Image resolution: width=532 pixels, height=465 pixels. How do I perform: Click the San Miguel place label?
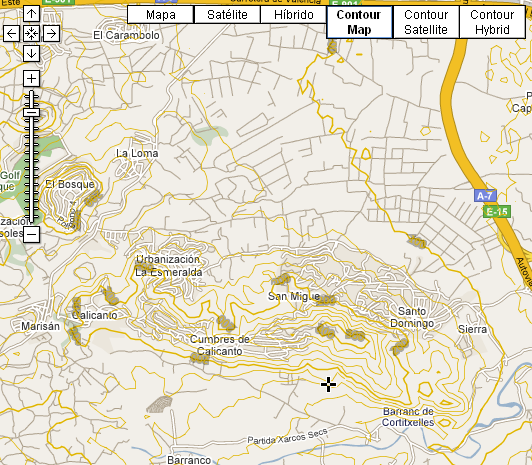pyautogui.click(x=294, y=296)
